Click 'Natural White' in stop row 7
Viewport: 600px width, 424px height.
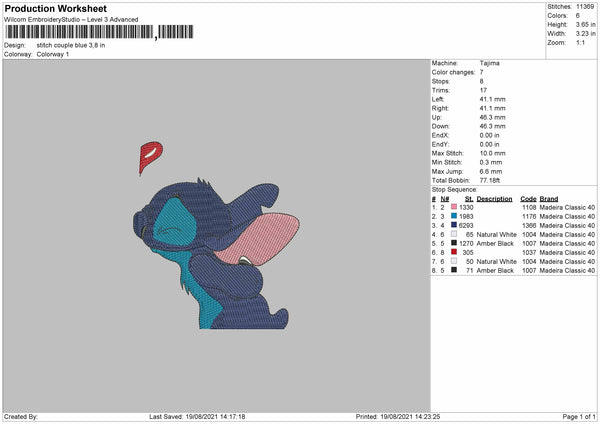(x=496, y=261)
